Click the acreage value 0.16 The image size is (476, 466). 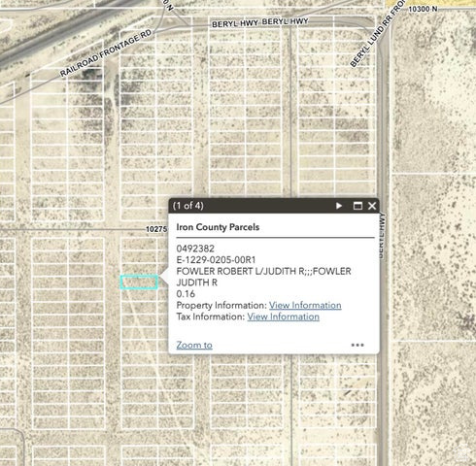pyautogui.click(x=186, y=294)
